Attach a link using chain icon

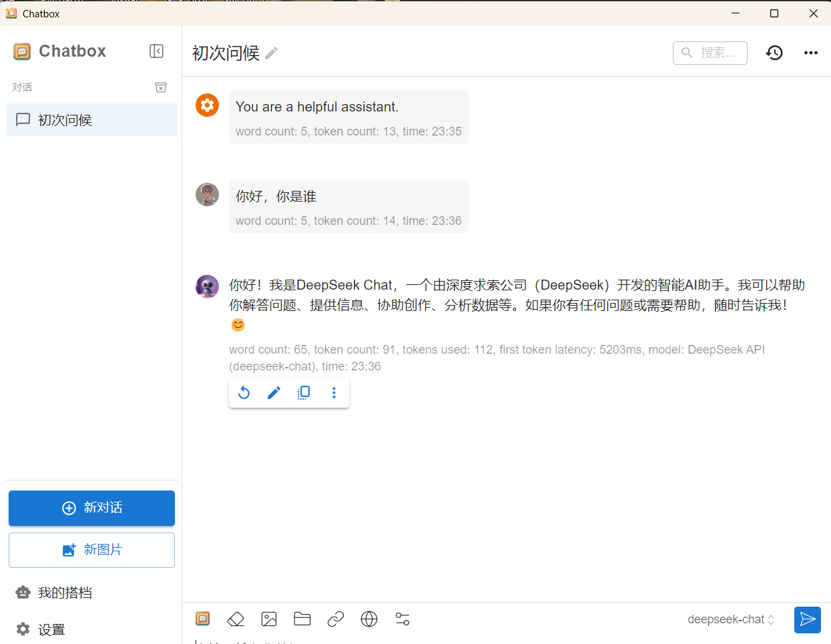(336, 619)
